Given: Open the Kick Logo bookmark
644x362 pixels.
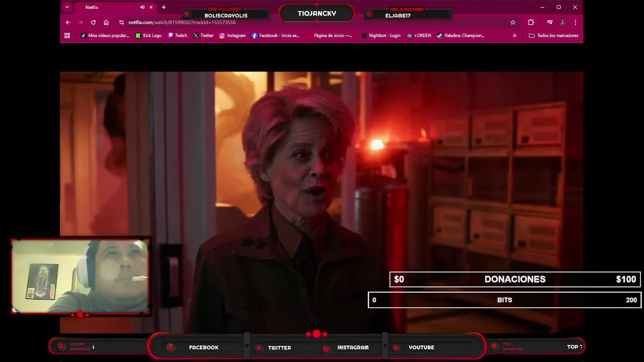Looking at the screenshot, I should click(x=148, y=36).
